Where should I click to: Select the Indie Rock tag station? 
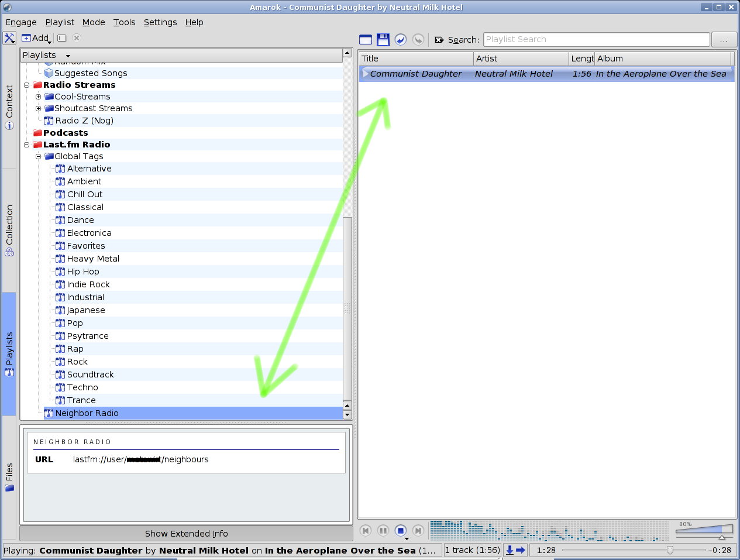pos(88,284)
